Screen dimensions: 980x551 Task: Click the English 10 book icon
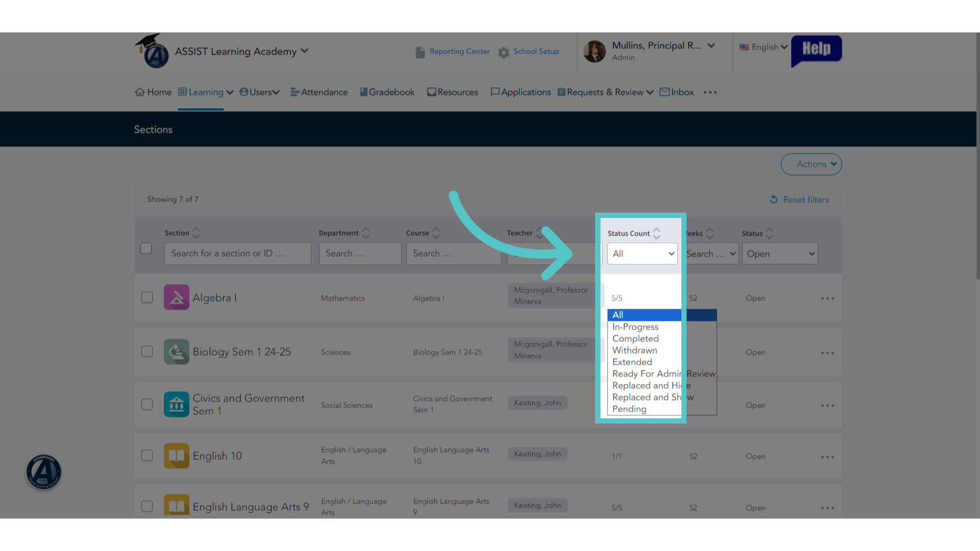(177, 456)
